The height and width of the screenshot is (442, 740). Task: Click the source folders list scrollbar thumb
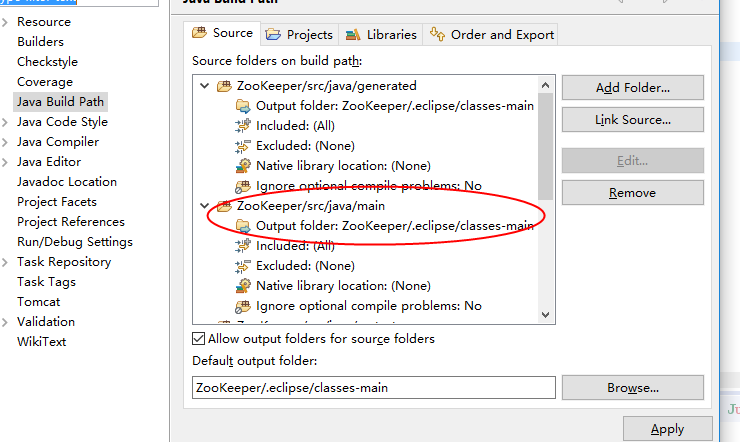[546, 147]
